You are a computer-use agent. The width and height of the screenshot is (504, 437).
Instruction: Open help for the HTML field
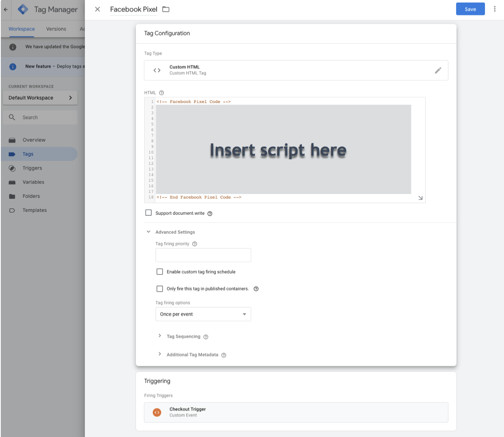pyautogui.click(x=161, y=93)
